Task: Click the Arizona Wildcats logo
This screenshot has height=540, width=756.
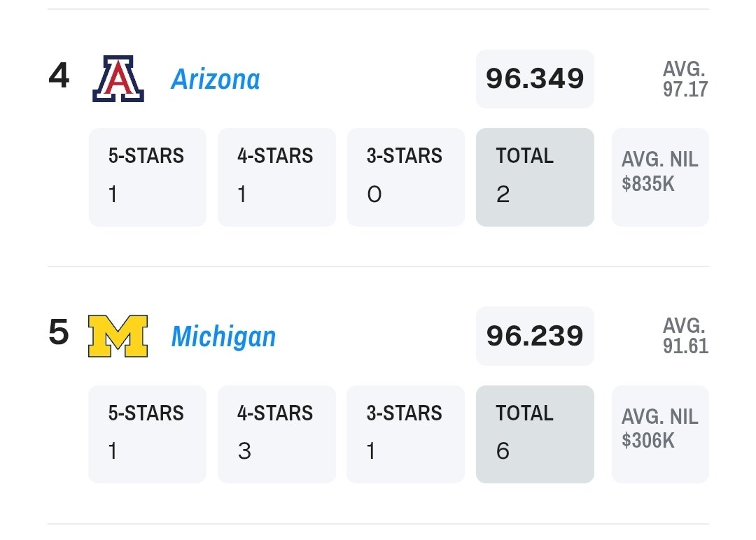Action: pos(118,79)
